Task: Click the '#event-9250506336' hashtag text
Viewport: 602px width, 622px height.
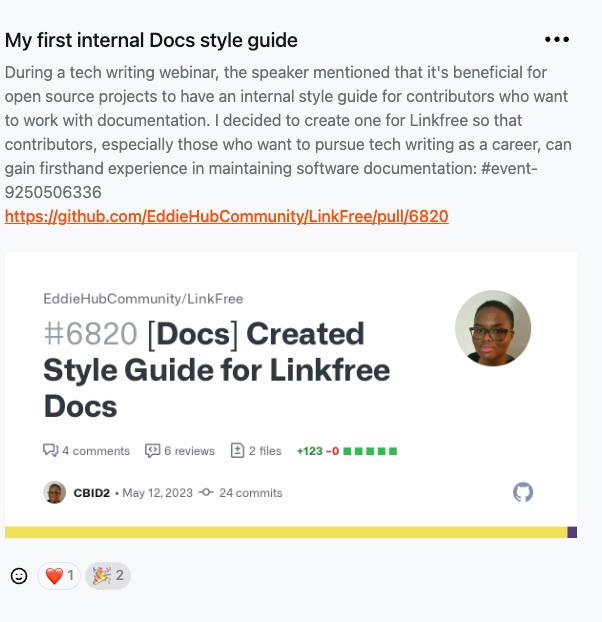Action: pos(271,180)
